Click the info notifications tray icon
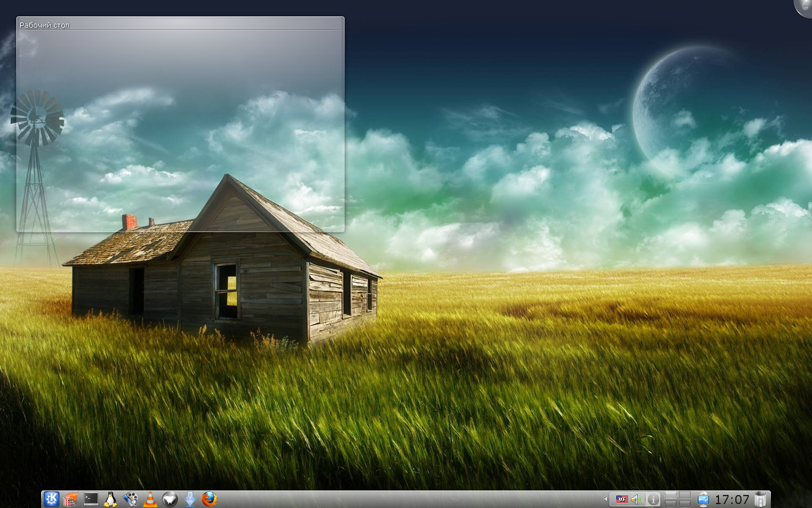812x508 pixels. tap(653, 499)
